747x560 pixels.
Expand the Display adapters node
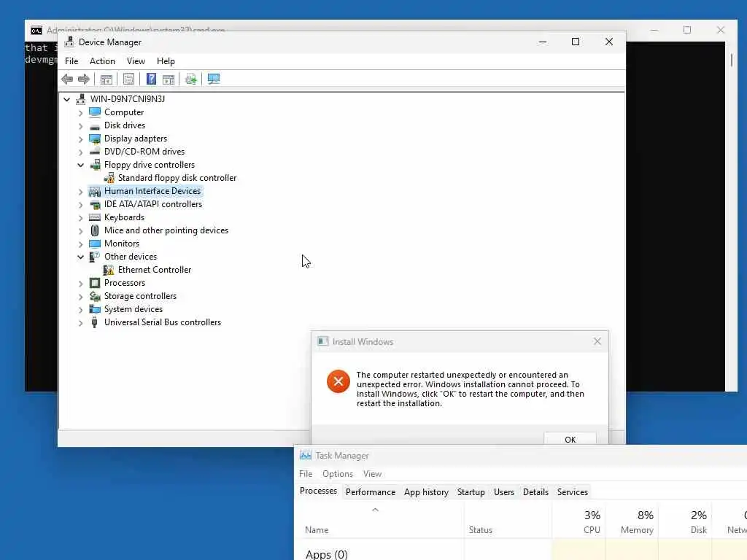pyautogui.click(x=80, y=139)
